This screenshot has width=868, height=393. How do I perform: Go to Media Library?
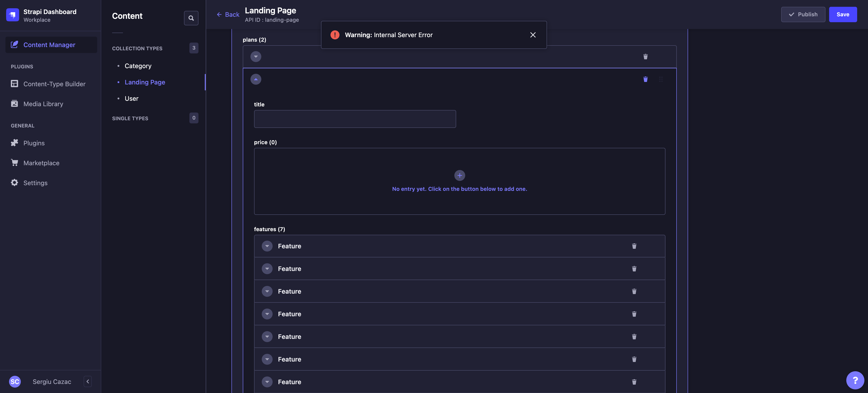[43, 104]
